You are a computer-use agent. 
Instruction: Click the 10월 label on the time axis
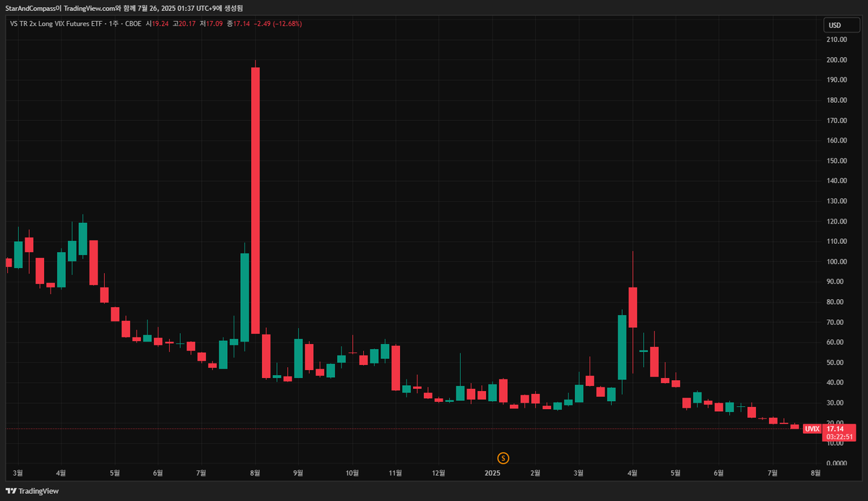[352, 473]
